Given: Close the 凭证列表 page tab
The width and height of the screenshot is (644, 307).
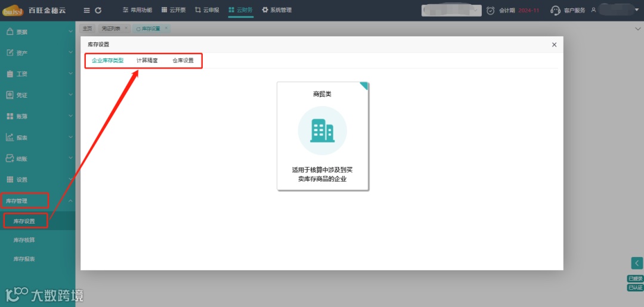Looking at the screenshot, I should pyautogui.click(x=126, y=28).
